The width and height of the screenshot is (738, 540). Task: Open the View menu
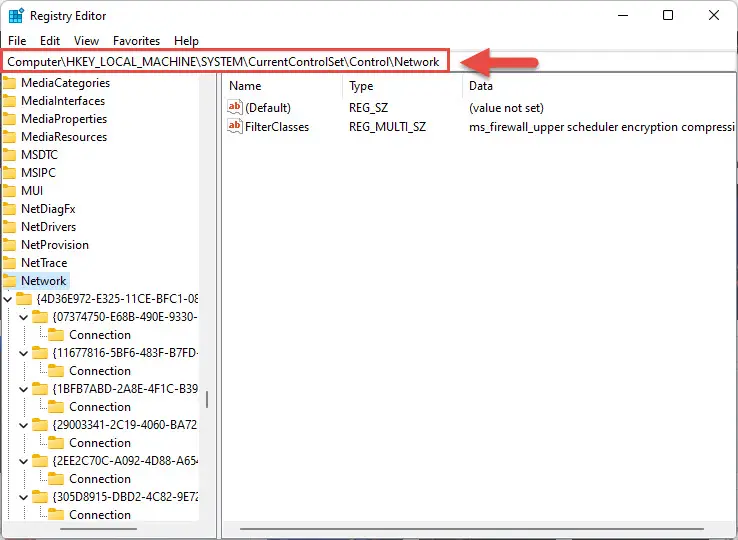coord(86,41)
